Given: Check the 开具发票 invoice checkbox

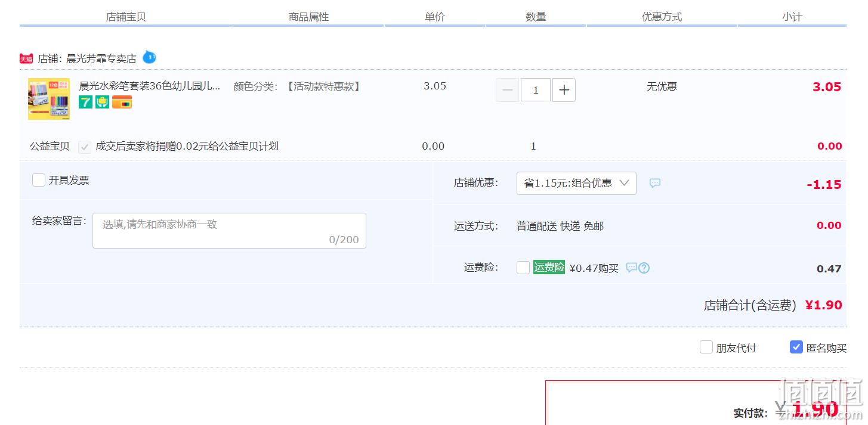Looking at the screenshot, I should [39, 180].
